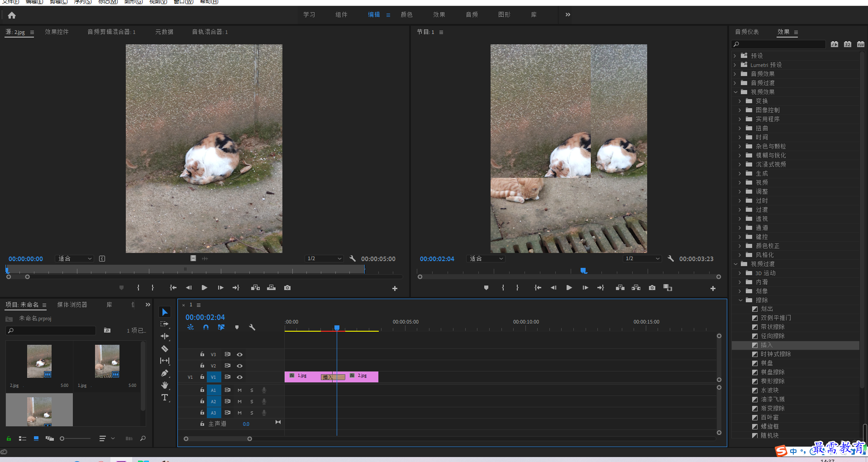The height and width of the screenshot is (462, 868).
Task: Go to the Home screen icon
Action: point(12,15)
